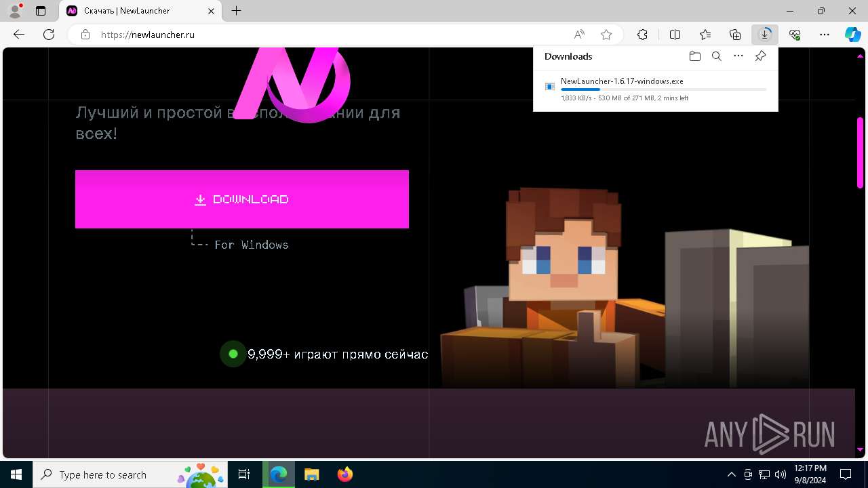The height and width of the screenshot is (488, 868).
Task: Add this page to favorites
Action: (x=606, y=35)
